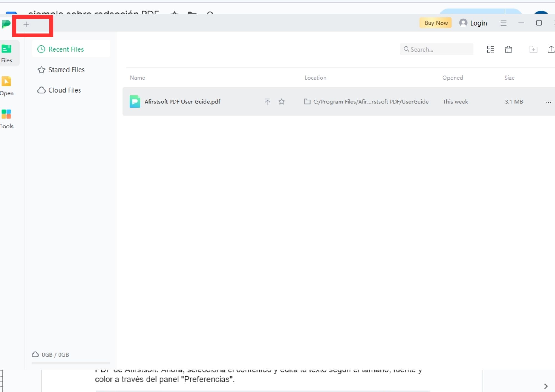Click the PDF file thumbnail icon
Viewport: 555px width, 392px height.
tap(135, 101)
